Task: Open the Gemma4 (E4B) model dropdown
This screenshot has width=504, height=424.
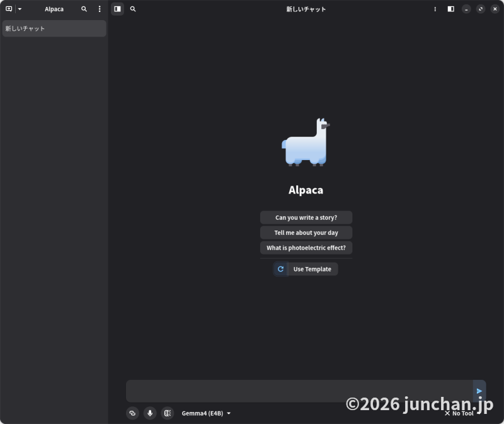Action: pos(207,413)
